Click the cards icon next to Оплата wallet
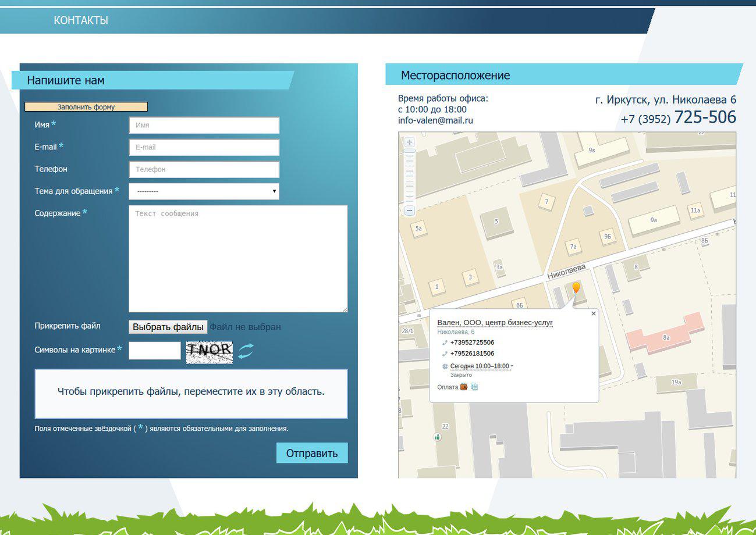This screenshot has width=756, height=535. [474, 387]
